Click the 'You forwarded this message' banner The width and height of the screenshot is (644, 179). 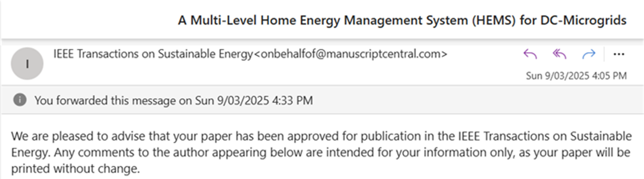coord(322,100)
